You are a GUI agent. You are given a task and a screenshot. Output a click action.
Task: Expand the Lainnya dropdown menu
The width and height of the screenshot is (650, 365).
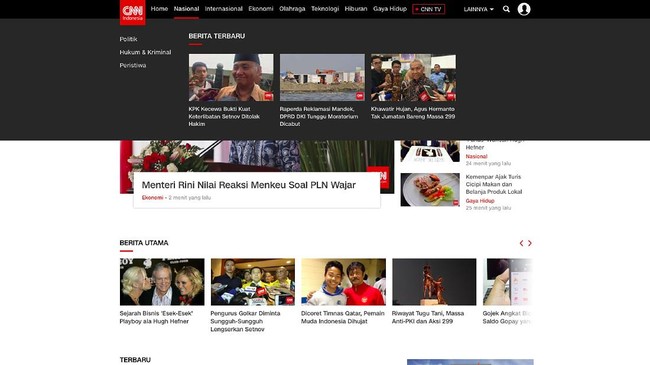(479, 9)
